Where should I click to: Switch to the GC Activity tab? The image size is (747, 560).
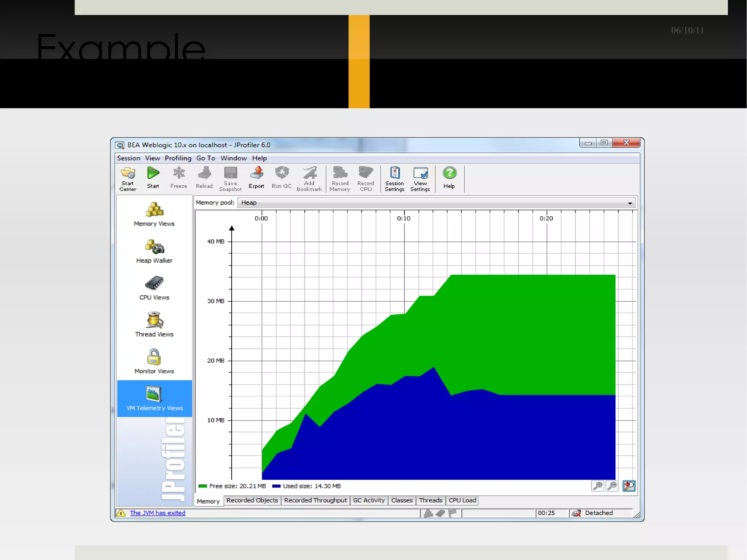[x=369, y=501]
